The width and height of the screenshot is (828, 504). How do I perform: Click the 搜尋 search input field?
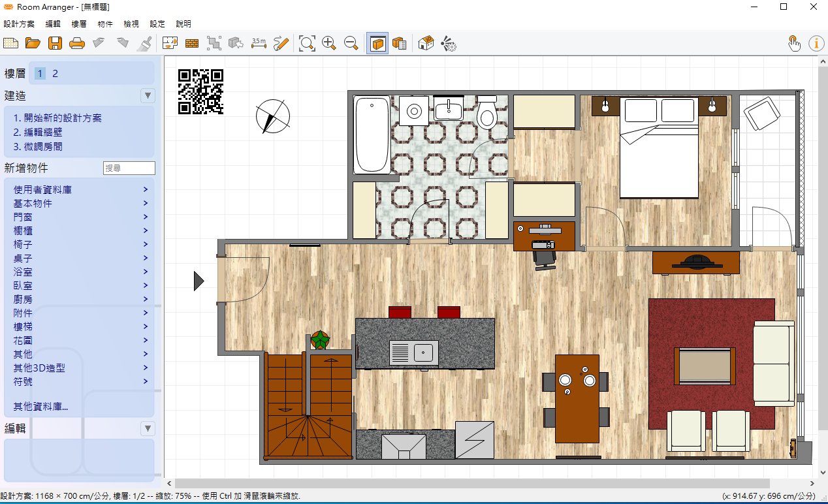[x=129, y=168]
